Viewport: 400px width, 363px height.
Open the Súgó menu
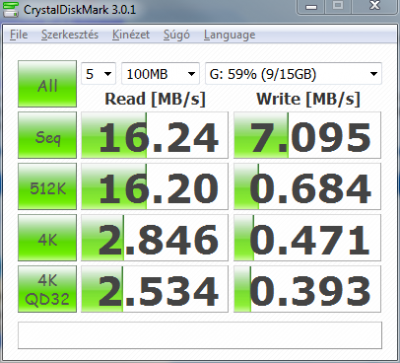tap(176, 35)
